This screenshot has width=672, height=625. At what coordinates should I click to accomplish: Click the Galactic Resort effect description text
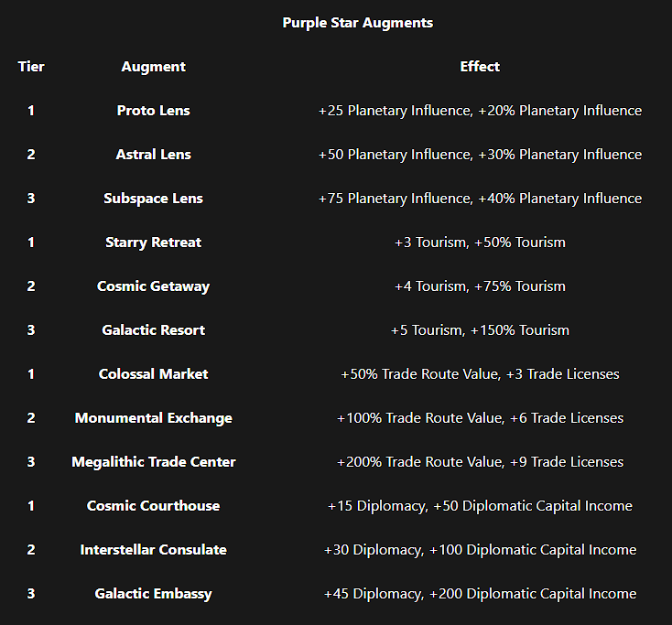point(480,330)
